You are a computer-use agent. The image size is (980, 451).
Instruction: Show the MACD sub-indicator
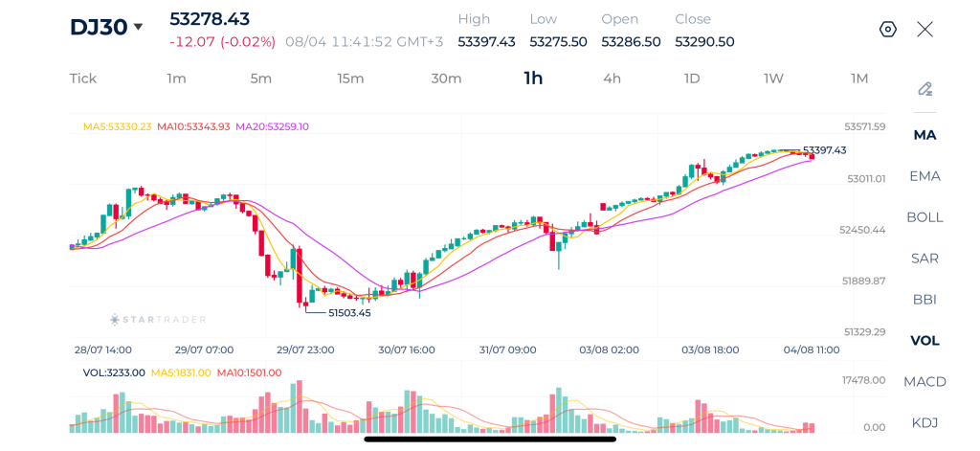tap(925, 381)
